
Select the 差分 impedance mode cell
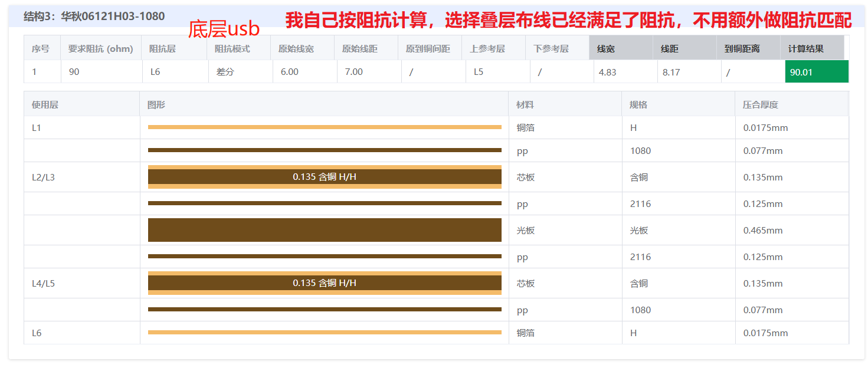click(223, 71)
